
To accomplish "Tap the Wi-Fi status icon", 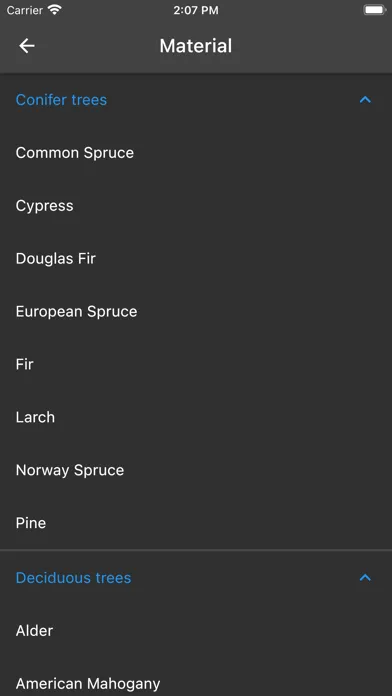I will tap(55, 10).
